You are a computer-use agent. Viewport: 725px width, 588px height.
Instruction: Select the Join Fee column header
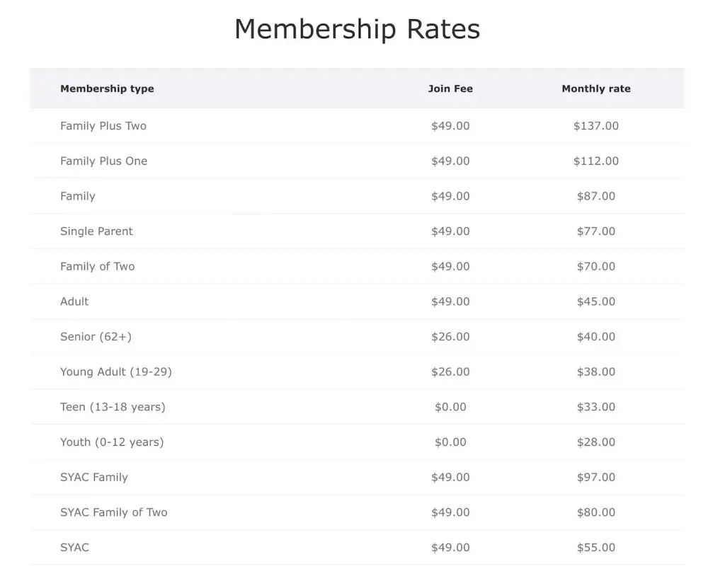[x=450, y=88]
